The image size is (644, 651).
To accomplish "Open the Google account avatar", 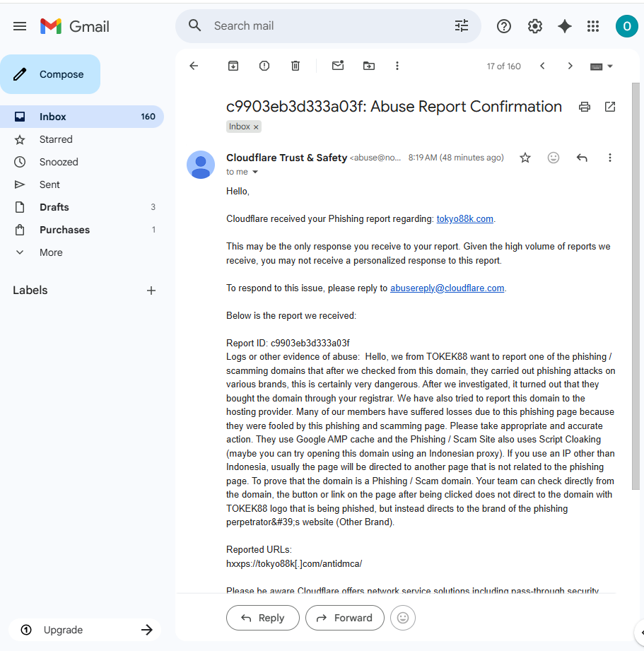I will click(x=626, y=26).
